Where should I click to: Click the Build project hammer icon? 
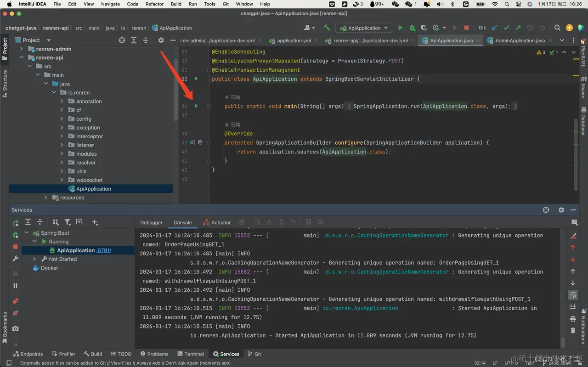point(327,28)
